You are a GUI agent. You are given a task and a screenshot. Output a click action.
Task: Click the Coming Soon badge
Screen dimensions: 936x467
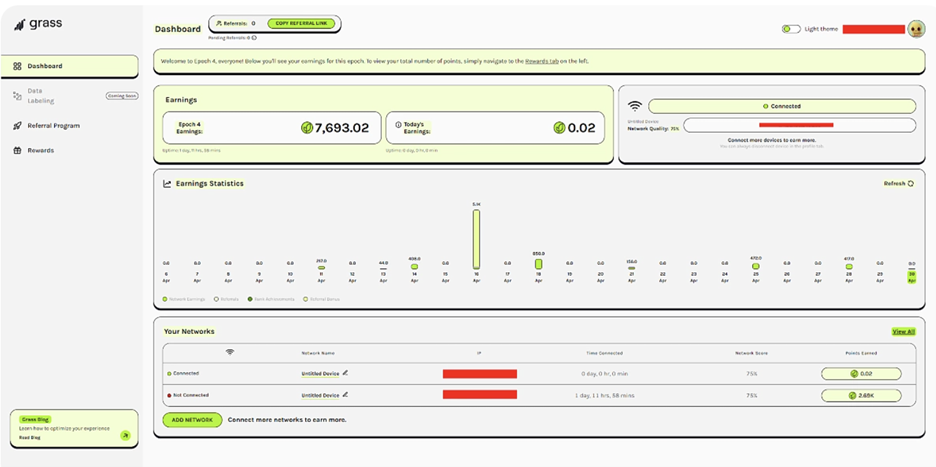coord(122,96)
